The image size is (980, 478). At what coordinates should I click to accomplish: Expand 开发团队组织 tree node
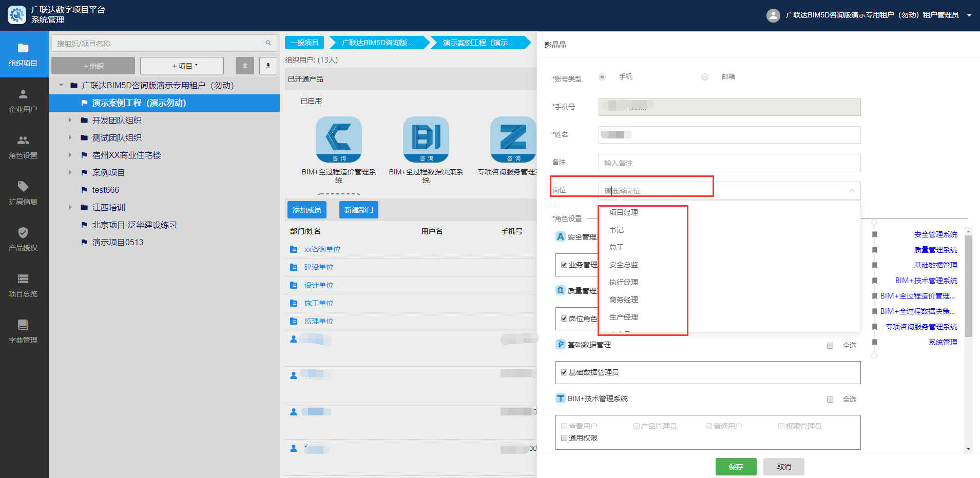70,120
